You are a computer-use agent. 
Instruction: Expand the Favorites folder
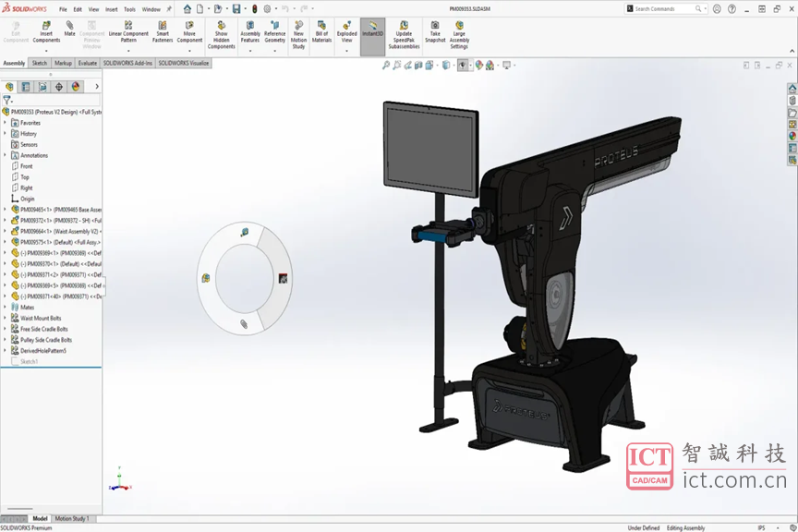coord(6,123)
